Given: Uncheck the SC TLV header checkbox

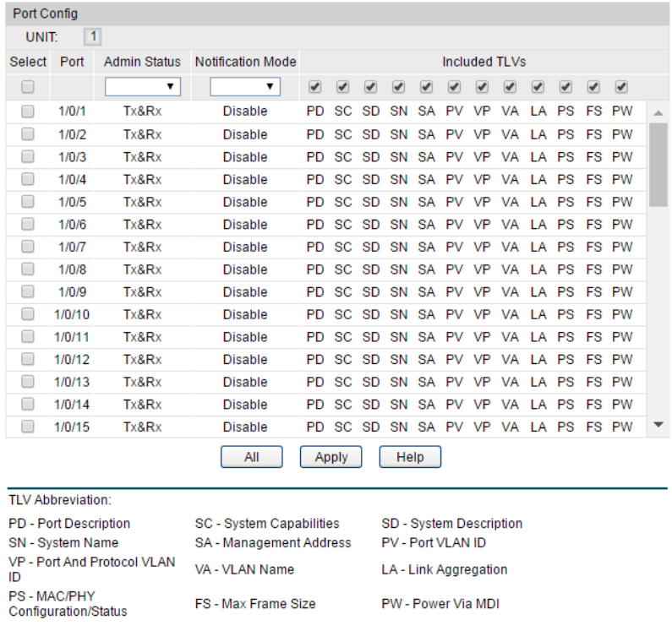Looking at the screenshot, I should (343, 87).
